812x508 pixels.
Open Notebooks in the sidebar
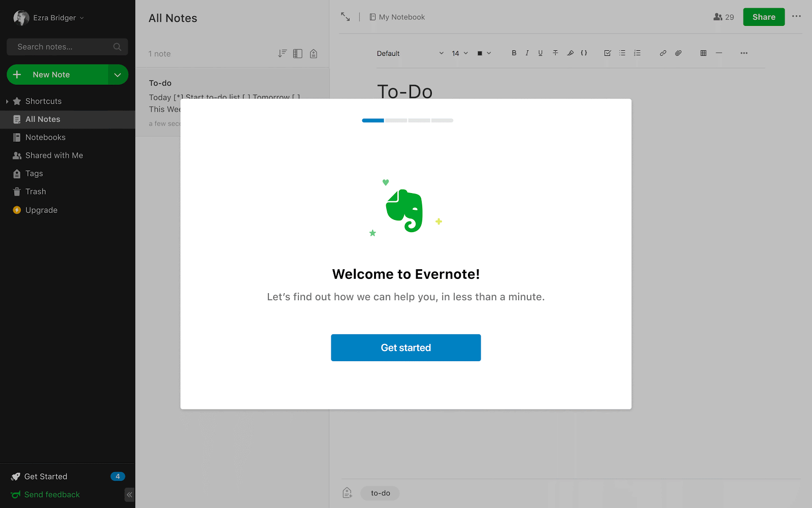(45, 137)
